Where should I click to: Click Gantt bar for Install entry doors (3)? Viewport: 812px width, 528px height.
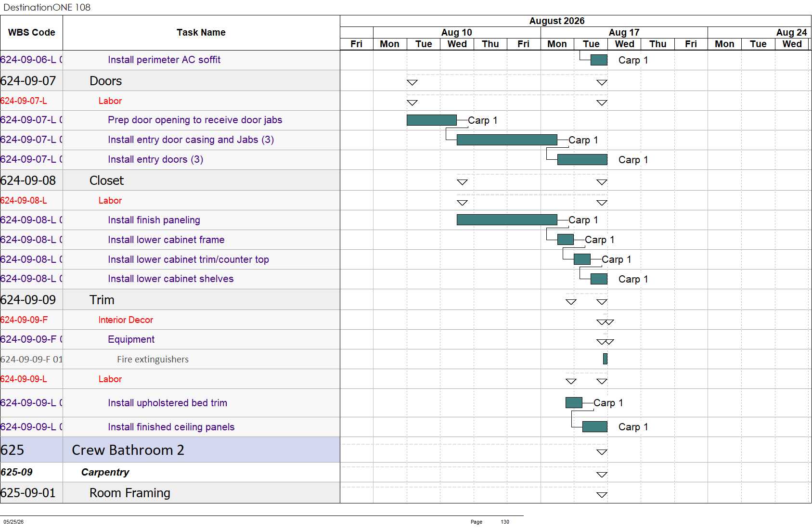[582, 159]
